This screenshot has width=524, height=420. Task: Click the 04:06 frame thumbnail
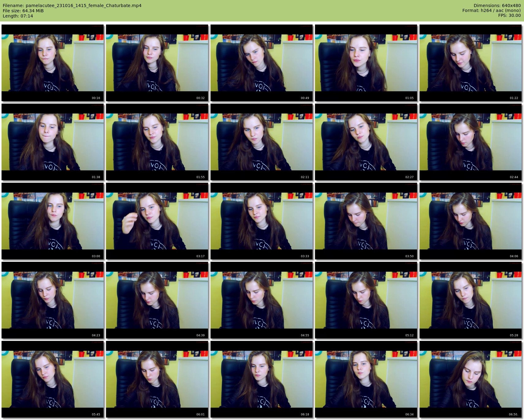coord(471,221)
